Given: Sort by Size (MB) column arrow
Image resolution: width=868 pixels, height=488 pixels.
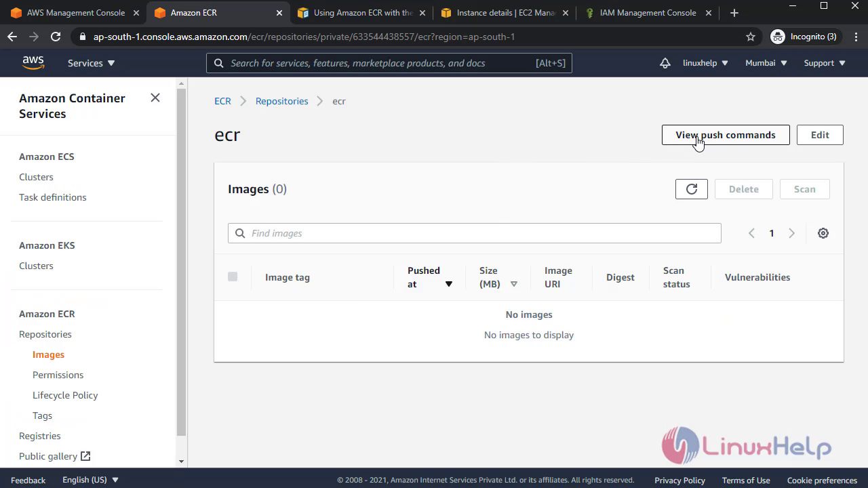Looking at the screenshot, I should coord(514,284).
